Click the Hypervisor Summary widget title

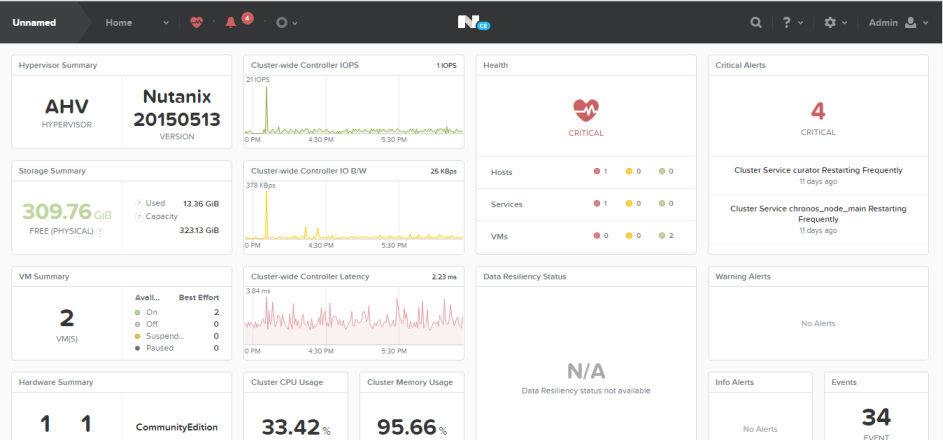coord(58,65)
